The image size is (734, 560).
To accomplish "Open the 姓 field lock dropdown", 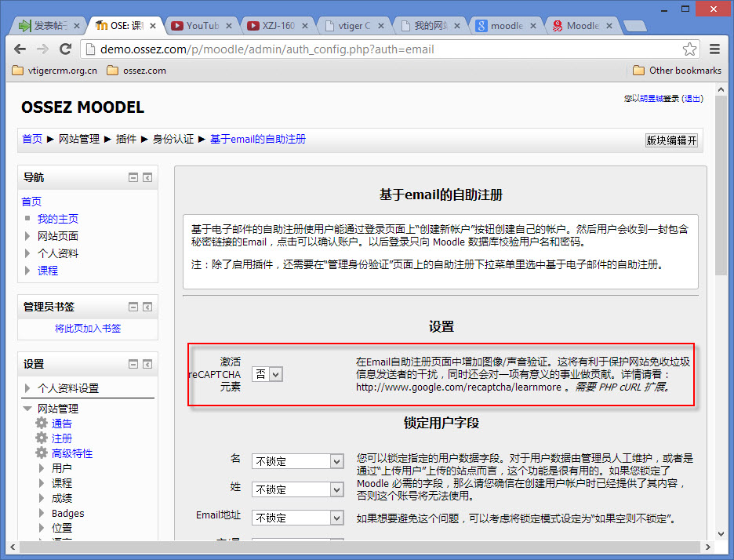I will (298, 489).
